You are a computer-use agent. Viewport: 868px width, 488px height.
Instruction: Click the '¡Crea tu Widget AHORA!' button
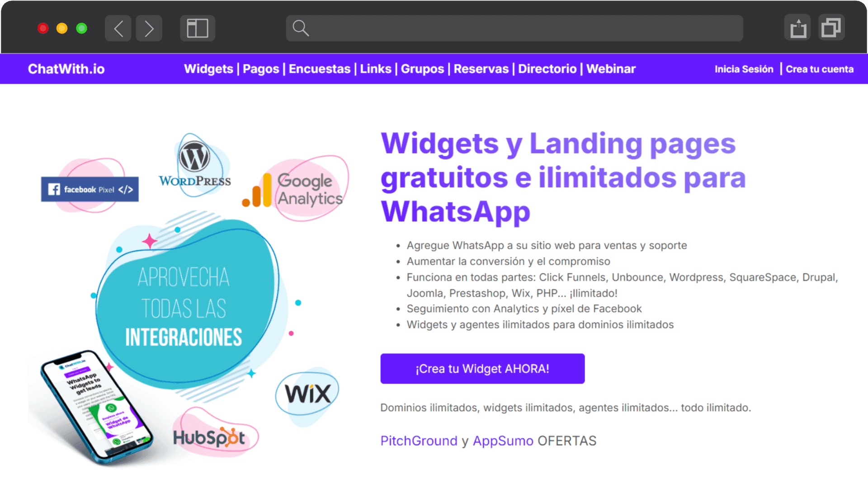pos(482,368)
